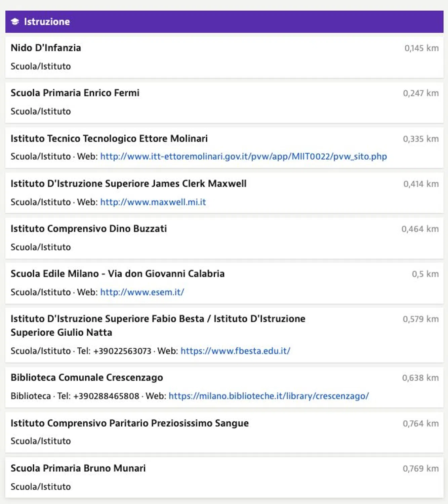Click Biblioteca Comunale Crescenzago title
This screenshot has width=448, height=504.
(x=87, y=377)
